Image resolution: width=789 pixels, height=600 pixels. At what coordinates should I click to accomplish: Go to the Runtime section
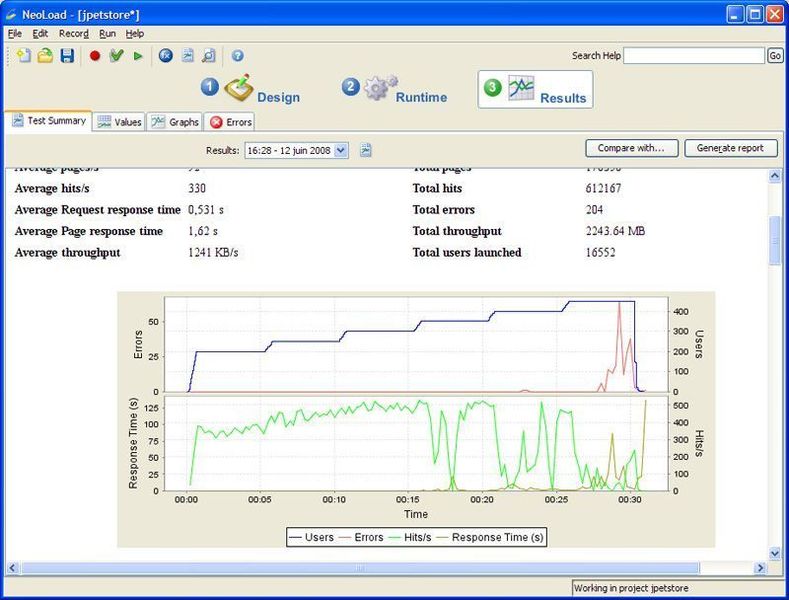point(394,89)
